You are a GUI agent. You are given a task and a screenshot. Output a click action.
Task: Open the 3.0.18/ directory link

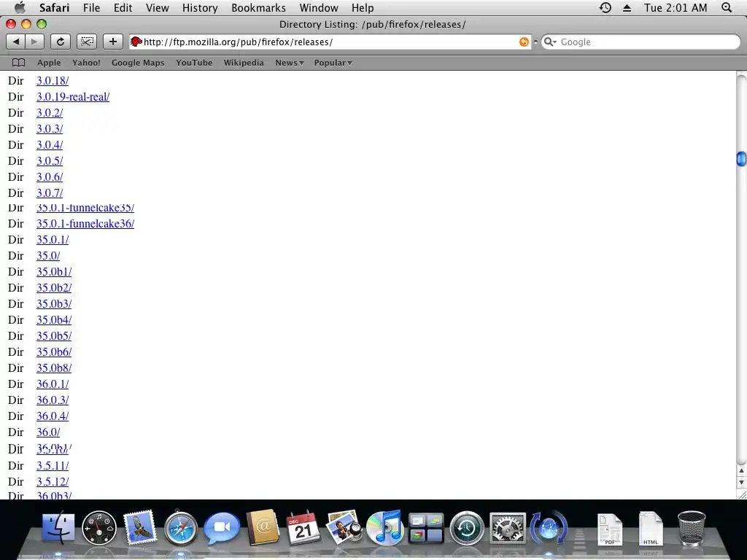tap(53, 81)
